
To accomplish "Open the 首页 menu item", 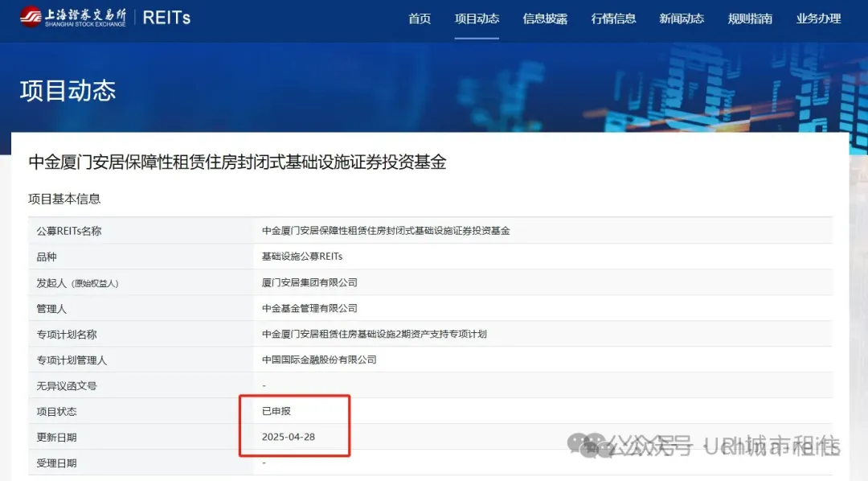I will click(419, 18).
